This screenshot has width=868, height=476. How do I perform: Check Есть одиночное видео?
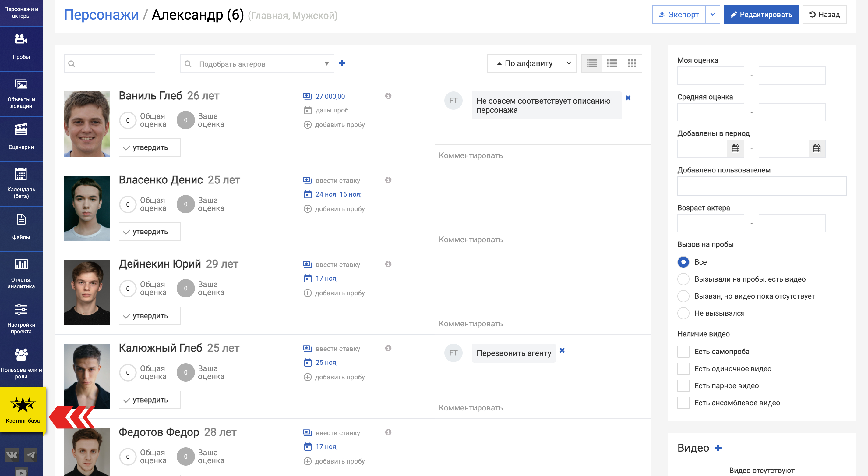click(683, 369)
